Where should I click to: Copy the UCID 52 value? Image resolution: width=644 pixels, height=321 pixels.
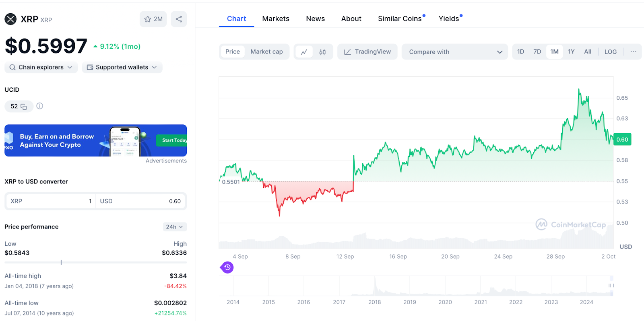tap(24, 107)
